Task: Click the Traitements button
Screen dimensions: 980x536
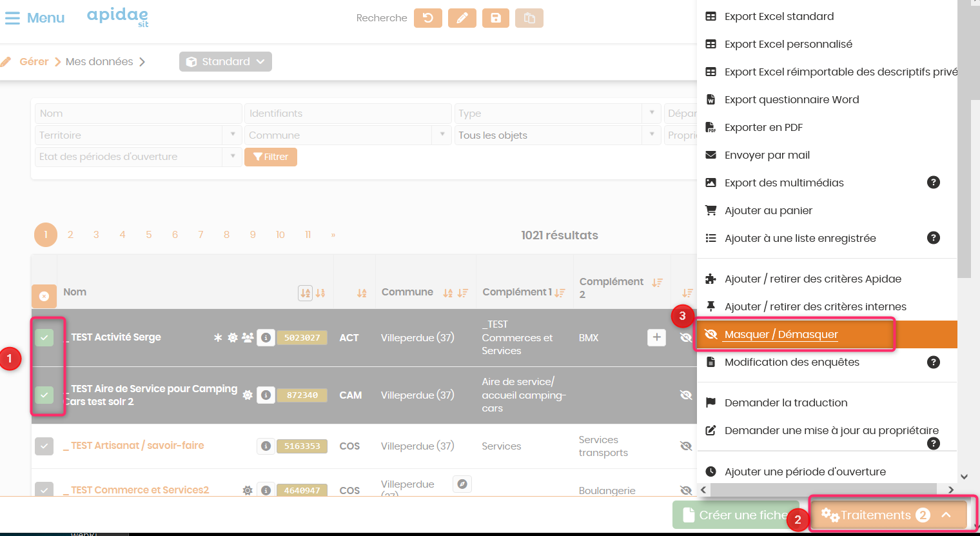Action: tap(888, 515)
